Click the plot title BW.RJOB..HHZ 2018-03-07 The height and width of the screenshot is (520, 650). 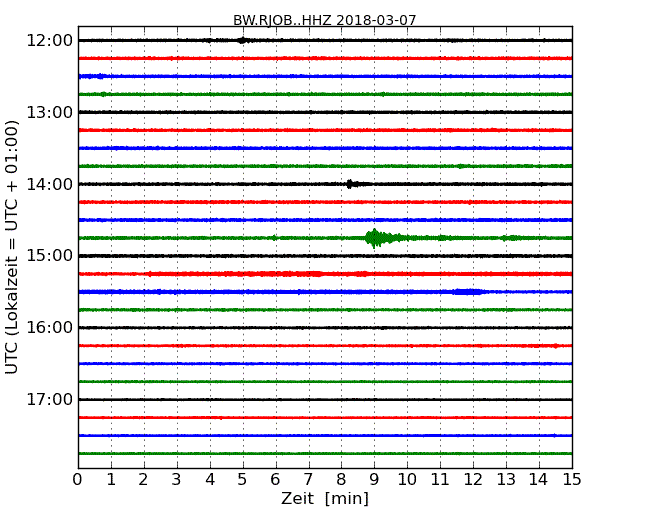(324, 20)
